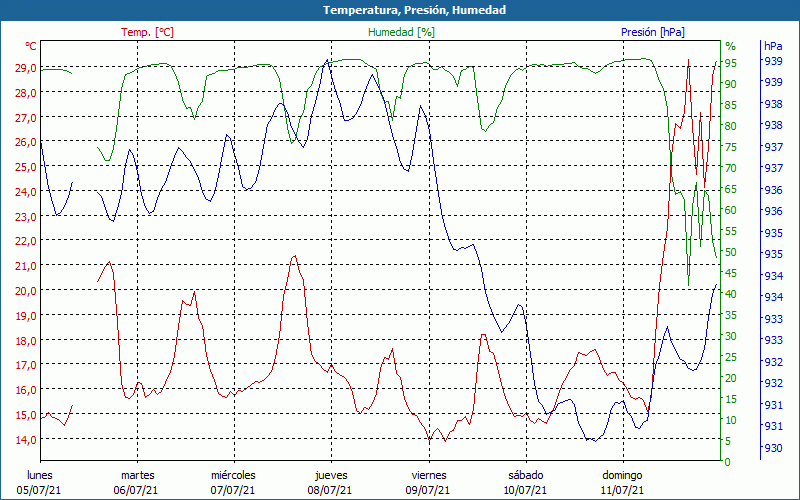Screen dimensions: 800x500
Task: Click the "40" humidity axis value
Action: pyautogui.click(x=731, y=294)
